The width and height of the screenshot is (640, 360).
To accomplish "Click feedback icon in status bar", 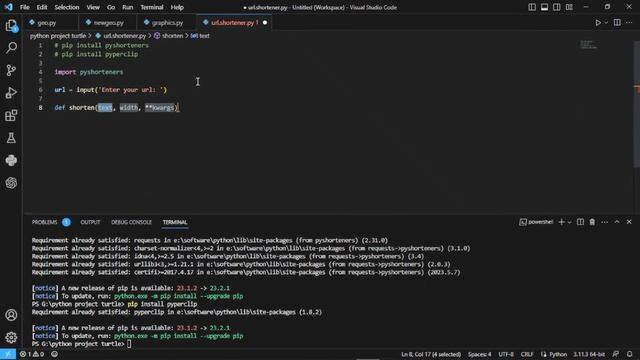I will pyautogui.click(x=616, y=354).
